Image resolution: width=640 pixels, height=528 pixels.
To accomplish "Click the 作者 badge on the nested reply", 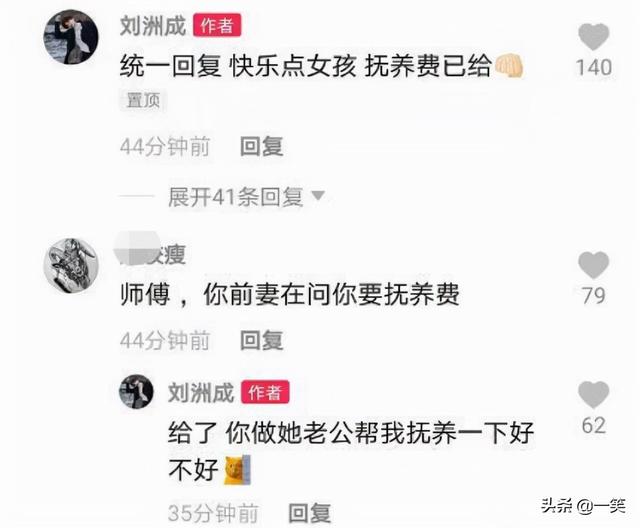I will [265, 392].
